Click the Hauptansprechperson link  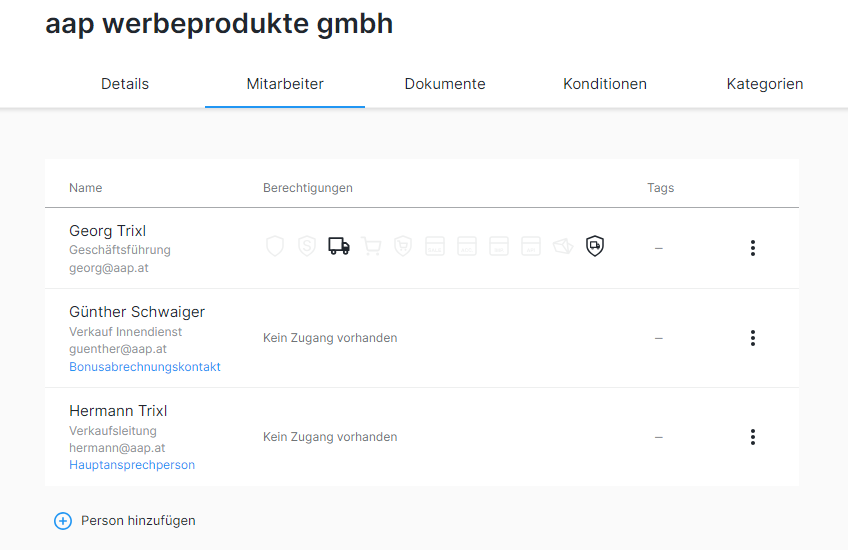click(x=132, y=465)
